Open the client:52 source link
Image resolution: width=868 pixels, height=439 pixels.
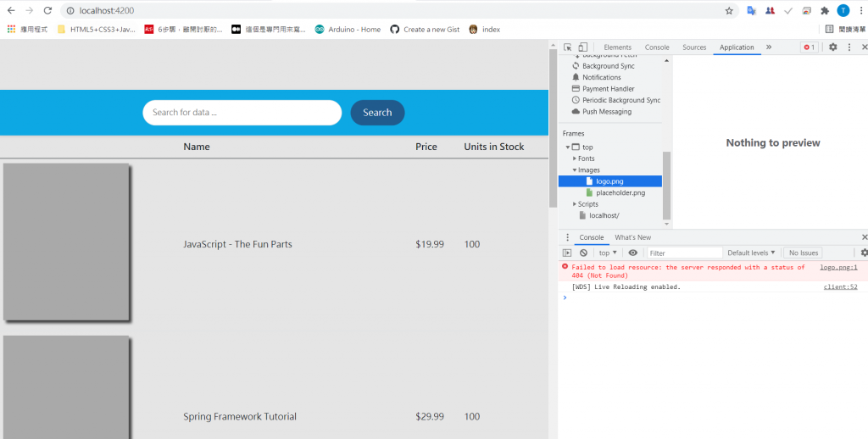pos(840,286)
